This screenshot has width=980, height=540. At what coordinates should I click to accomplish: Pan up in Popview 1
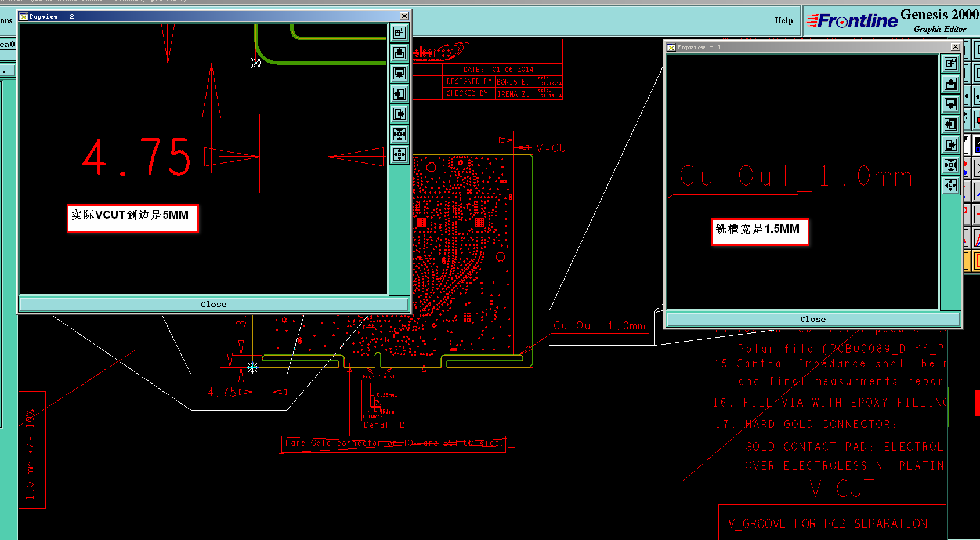tap(950, 84)
